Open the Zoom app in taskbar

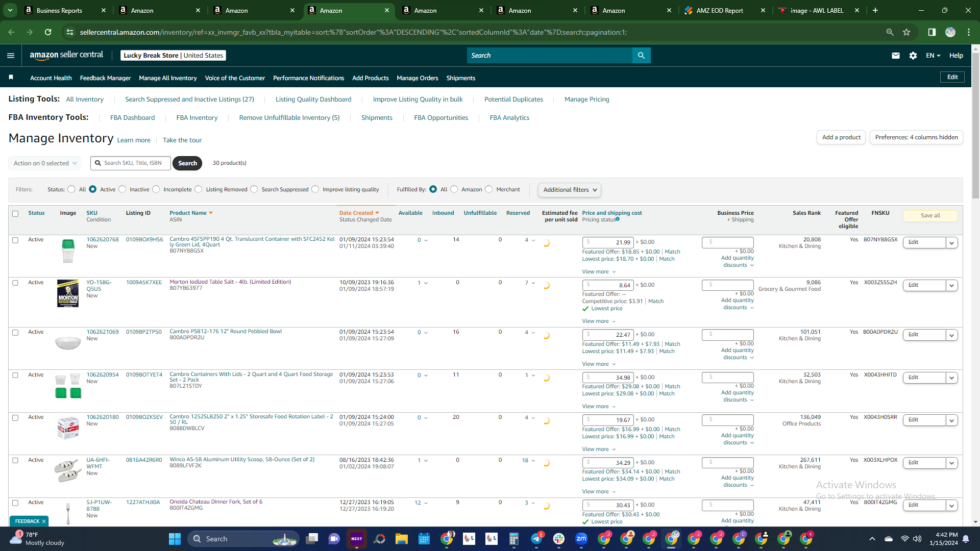[x=581, y=539]
